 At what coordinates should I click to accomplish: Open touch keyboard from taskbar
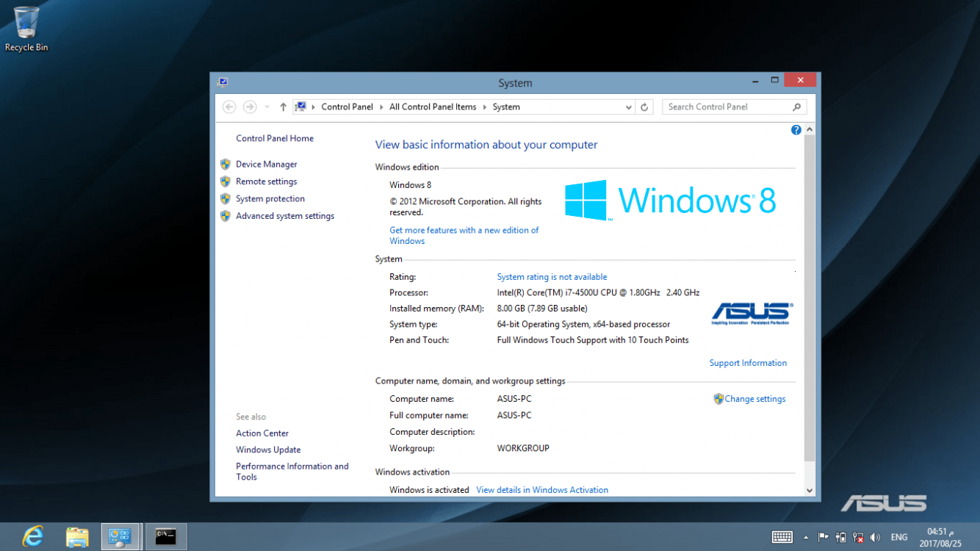click(x=782, y=538)
